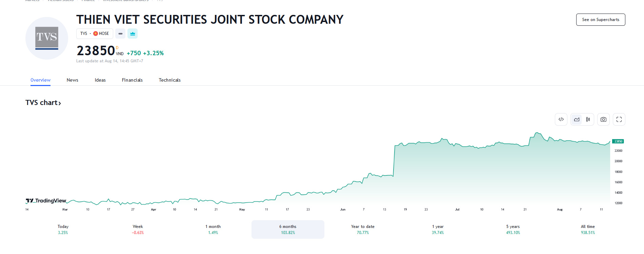Click the TVS HOSE ticker badge
Image resolution: width=644 pixels, height=254 pixels.
[x=95, y=34]
